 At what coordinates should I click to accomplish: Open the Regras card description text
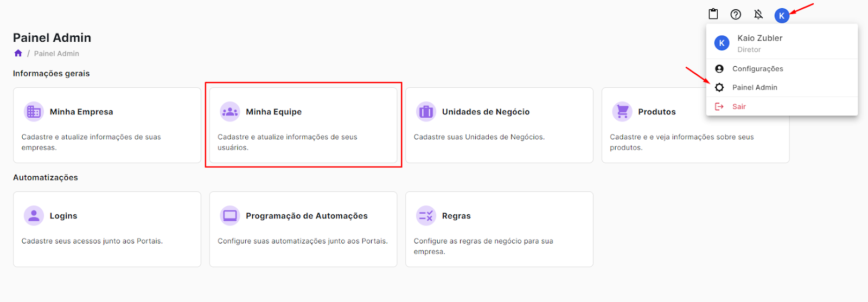click(483, 246)
